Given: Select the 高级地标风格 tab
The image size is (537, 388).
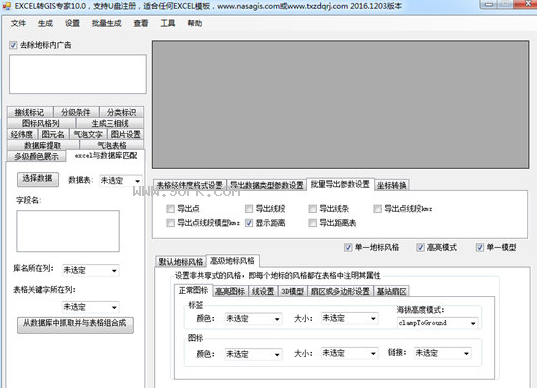Looking at the screenshot, I should [233, 261].
